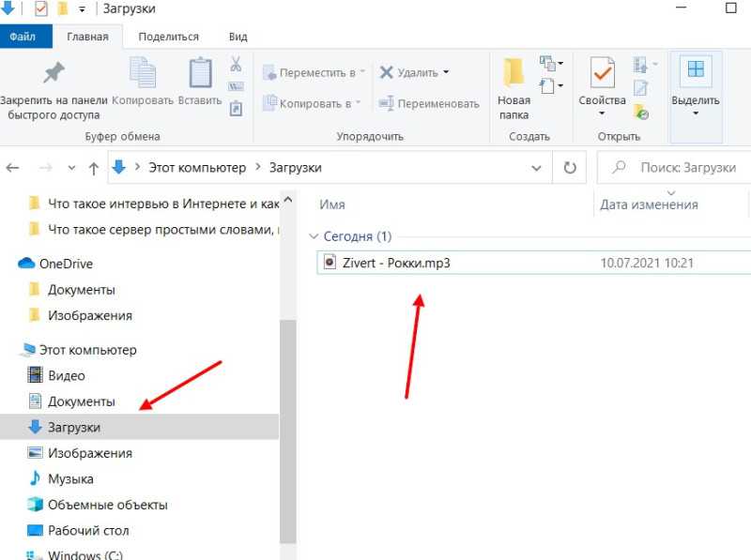Open recent locations dropdown arrow
751x560 pixels.
point(71,168)
